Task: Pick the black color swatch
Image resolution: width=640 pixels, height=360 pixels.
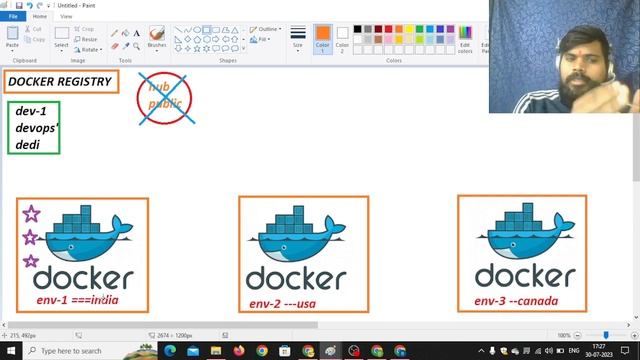Action: coord(358,29)
